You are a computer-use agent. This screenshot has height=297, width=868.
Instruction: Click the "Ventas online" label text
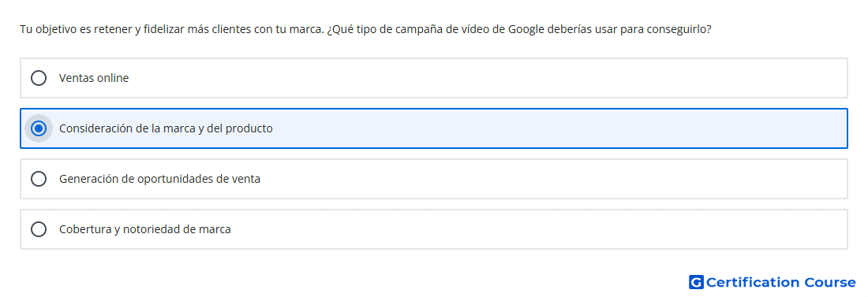click(x=94, y=78)
